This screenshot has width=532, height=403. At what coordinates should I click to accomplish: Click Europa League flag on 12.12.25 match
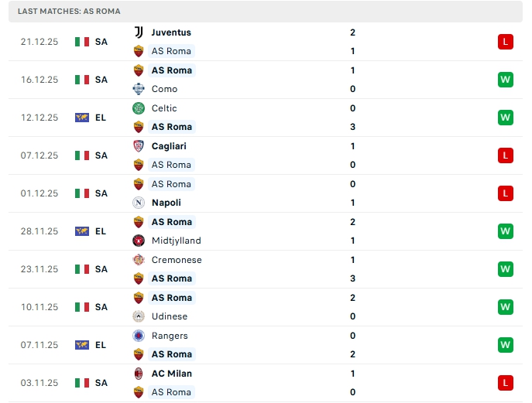coord(82,118)
